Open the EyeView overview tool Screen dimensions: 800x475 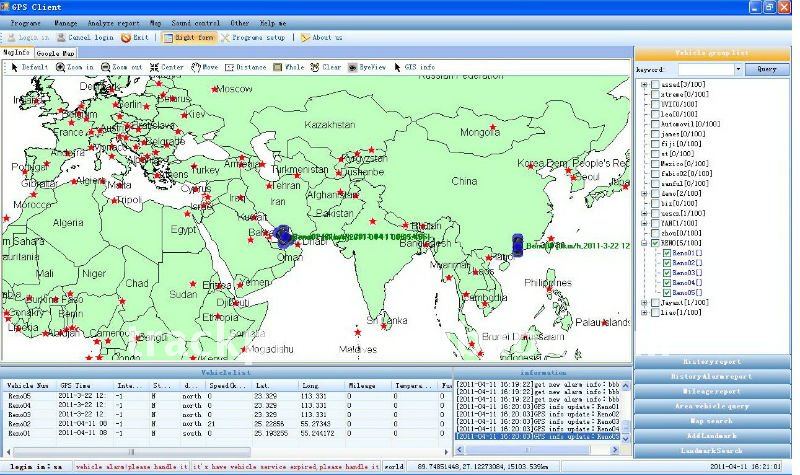point(369,67)
